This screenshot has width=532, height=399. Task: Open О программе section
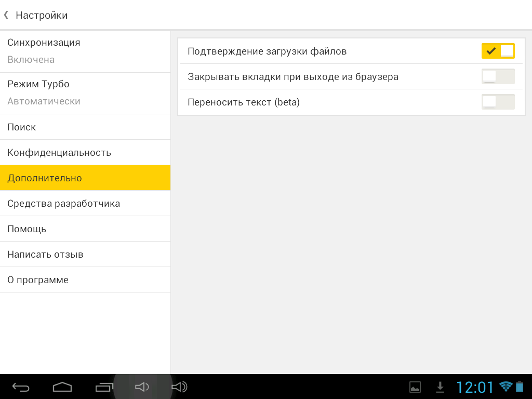point(85,280)
